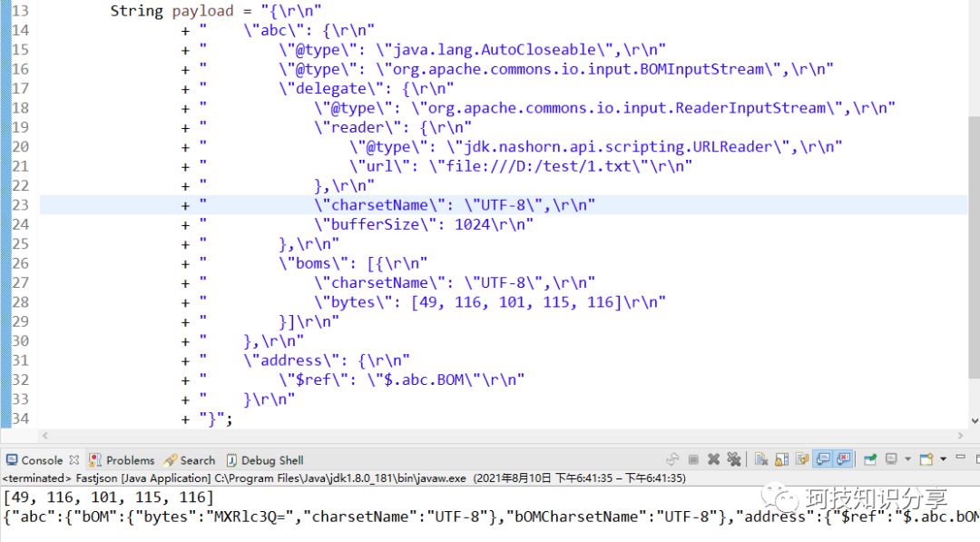Click the editor horizontal scrollbar left arrow

point(45,436)
